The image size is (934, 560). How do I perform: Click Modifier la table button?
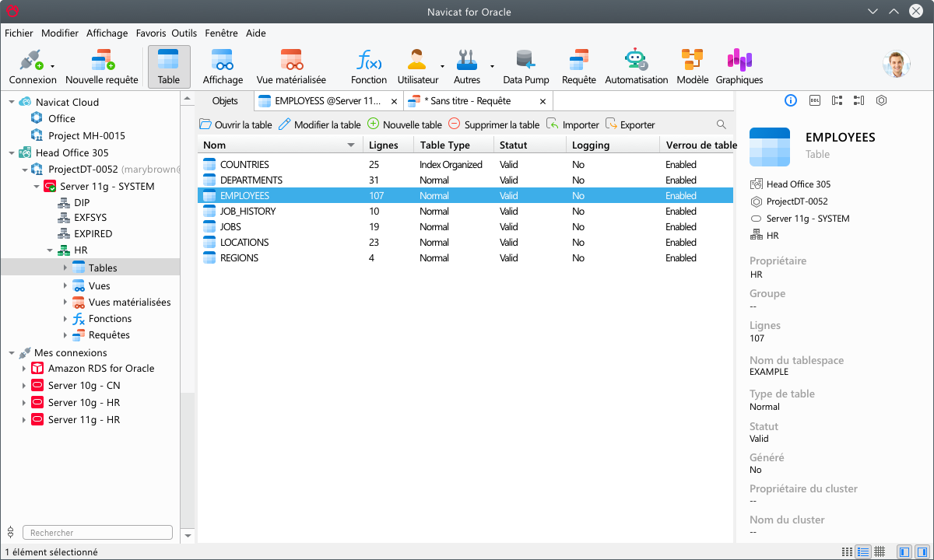pyautogui.click(x=319, y=124)
